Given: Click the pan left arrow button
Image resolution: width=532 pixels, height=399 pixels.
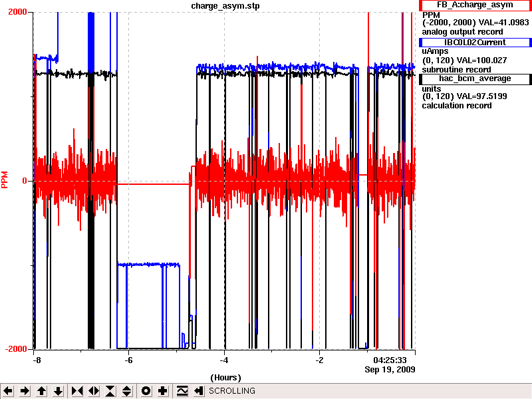Looking at the screenshot, I should tap(8, 391).
